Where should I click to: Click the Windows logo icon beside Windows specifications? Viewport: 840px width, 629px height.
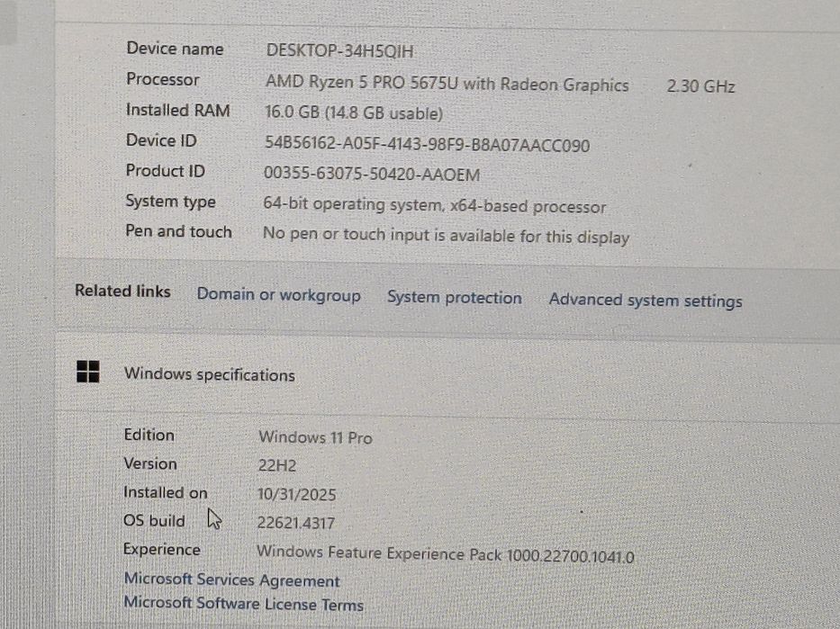[x=88, y=372]
